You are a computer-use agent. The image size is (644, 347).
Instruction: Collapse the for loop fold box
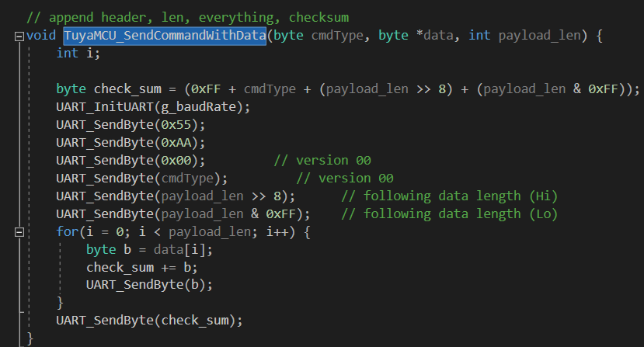pyautogui.click(x=19, y=232)
